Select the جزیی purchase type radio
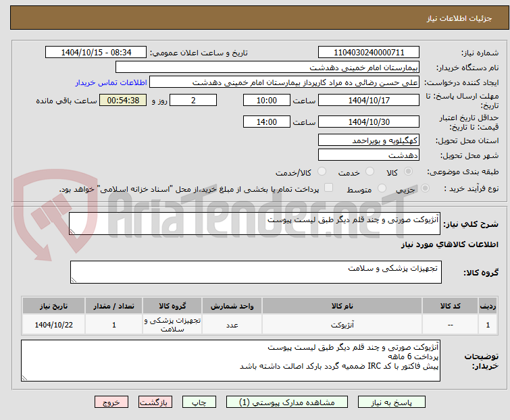The image size is (510, 420). click(425, 188)
